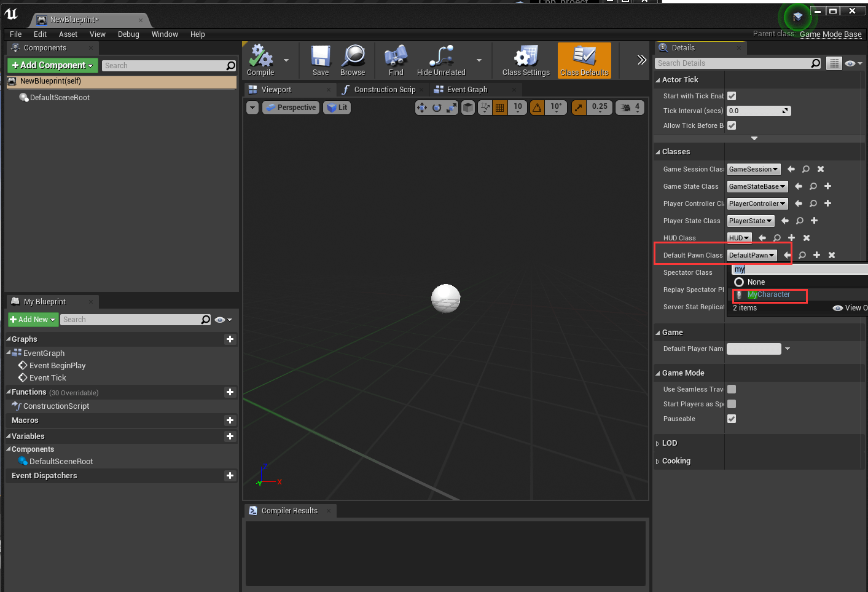Click the Details search magnifier icon
868x592 pixels.
click(816, 63)
